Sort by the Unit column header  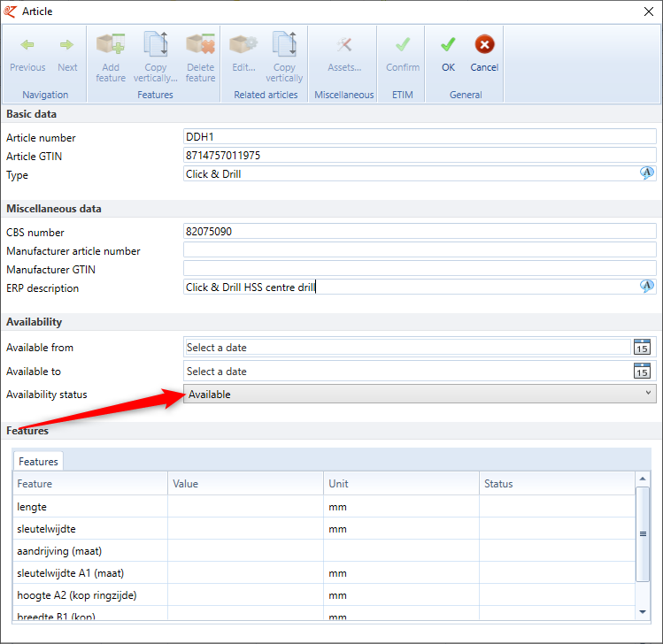click(x=401, y=483)
